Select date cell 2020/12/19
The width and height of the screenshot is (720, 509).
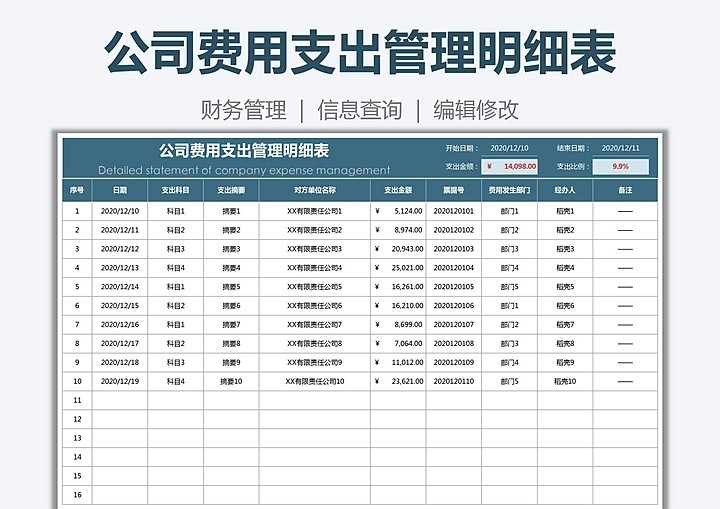coord(120,381)
